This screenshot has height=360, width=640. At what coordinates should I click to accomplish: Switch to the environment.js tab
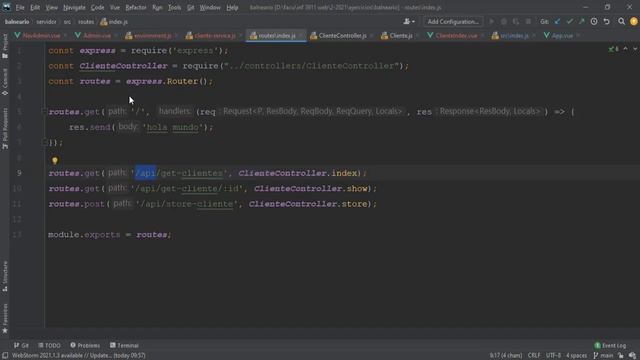(152, 36)
